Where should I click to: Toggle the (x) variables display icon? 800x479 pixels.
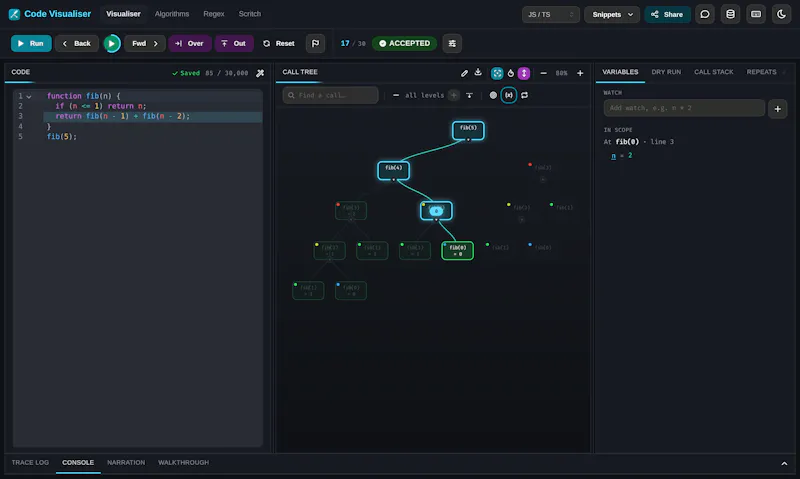point(509,95)
